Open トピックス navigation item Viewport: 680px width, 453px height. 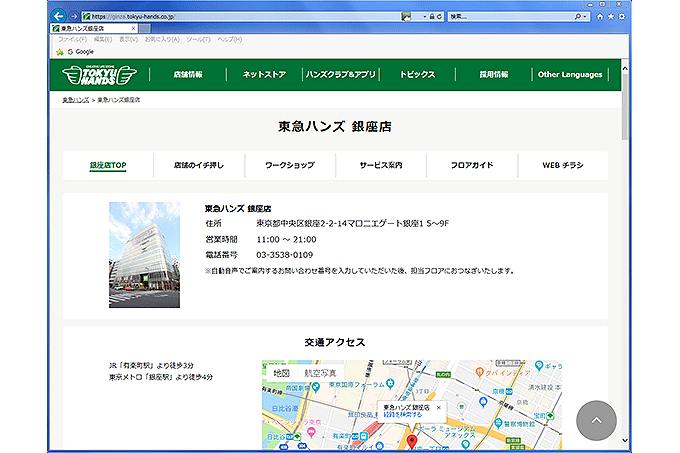[x=417, y=75]
